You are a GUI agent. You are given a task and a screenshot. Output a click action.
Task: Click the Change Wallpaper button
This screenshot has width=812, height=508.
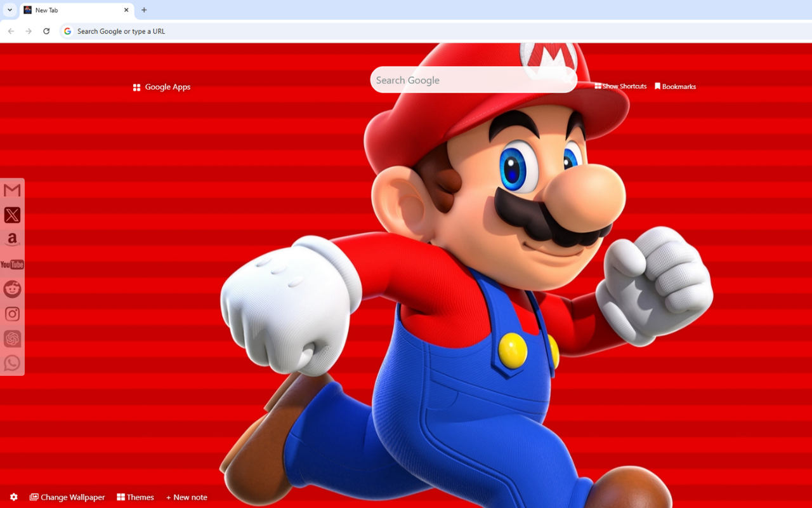(x=67, y=497)
